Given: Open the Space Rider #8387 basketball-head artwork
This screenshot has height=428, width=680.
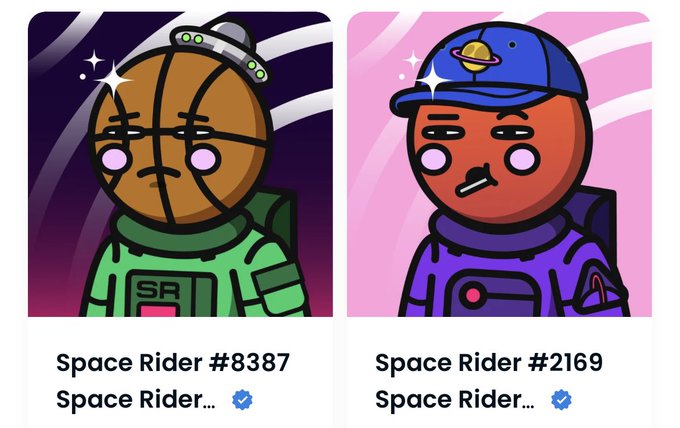Looking at the screenshot, I should 180,164.
